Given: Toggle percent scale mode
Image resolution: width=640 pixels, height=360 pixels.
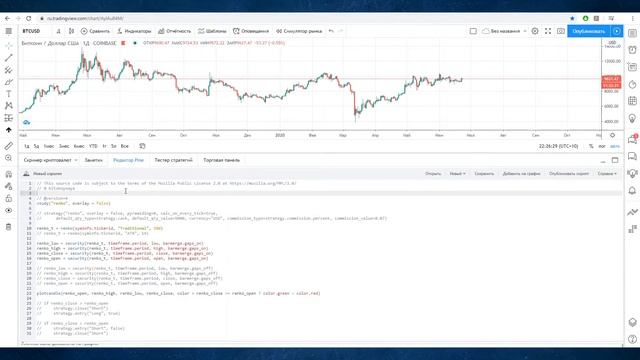Looking at the screenshot, I should [x=591, y=146].
